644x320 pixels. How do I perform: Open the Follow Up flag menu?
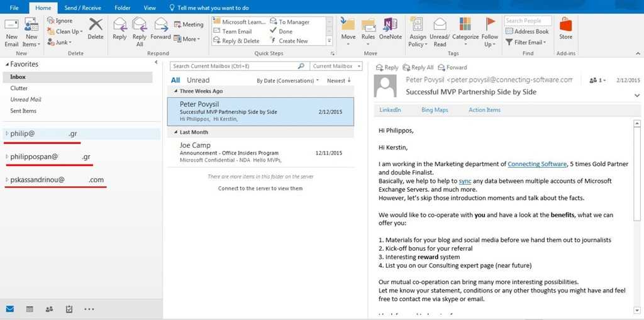click(490, 33)
